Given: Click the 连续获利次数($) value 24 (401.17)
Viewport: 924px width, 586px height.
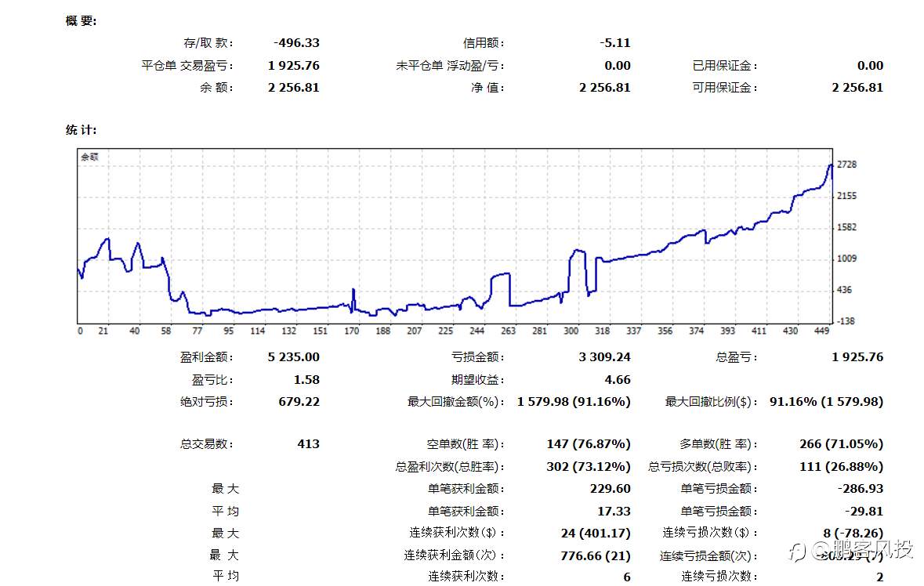Looking at the screenshot, I should point(596,533).
